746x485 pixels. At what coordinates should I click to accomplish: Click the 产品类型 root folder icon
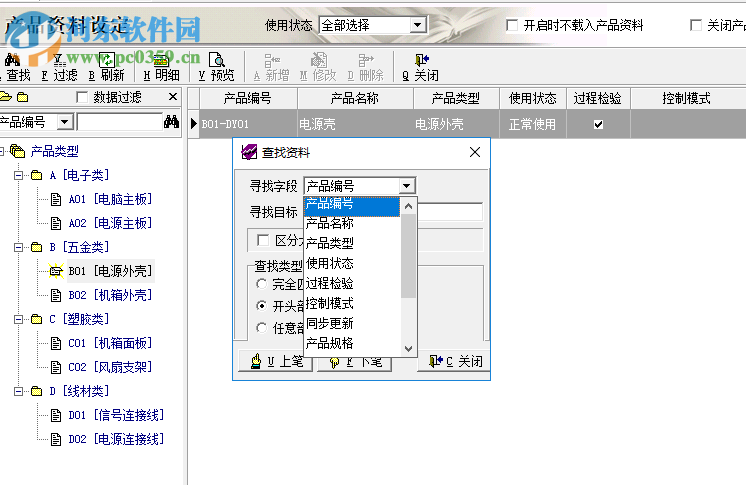[x=18, y=151]
